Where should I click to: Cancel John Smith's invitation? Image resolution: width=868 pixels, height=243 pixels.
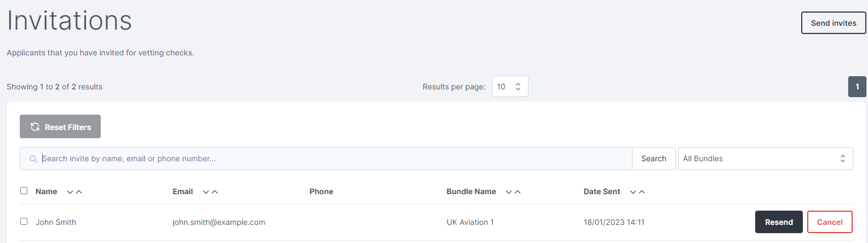830,222
